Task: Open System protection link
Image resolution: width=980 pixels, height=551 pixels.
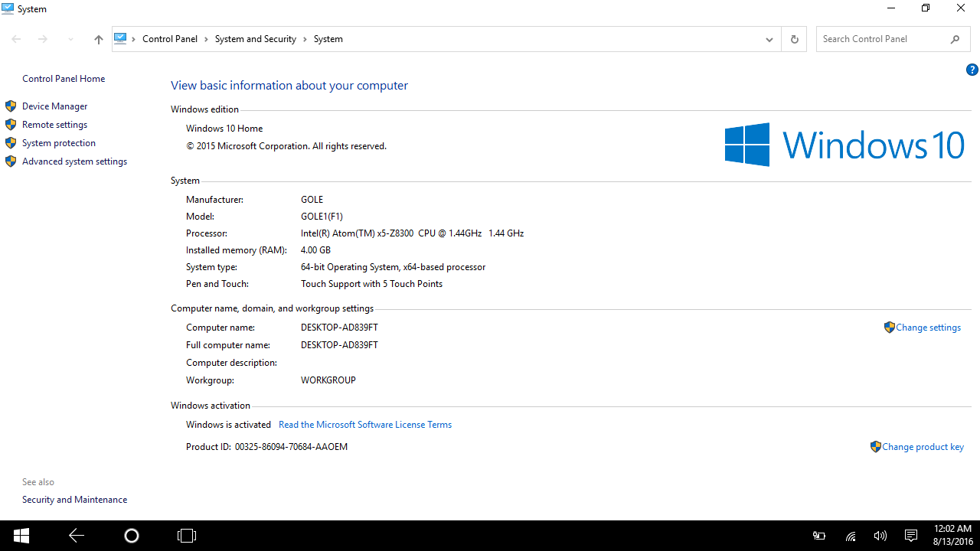Action: [59, 143]
